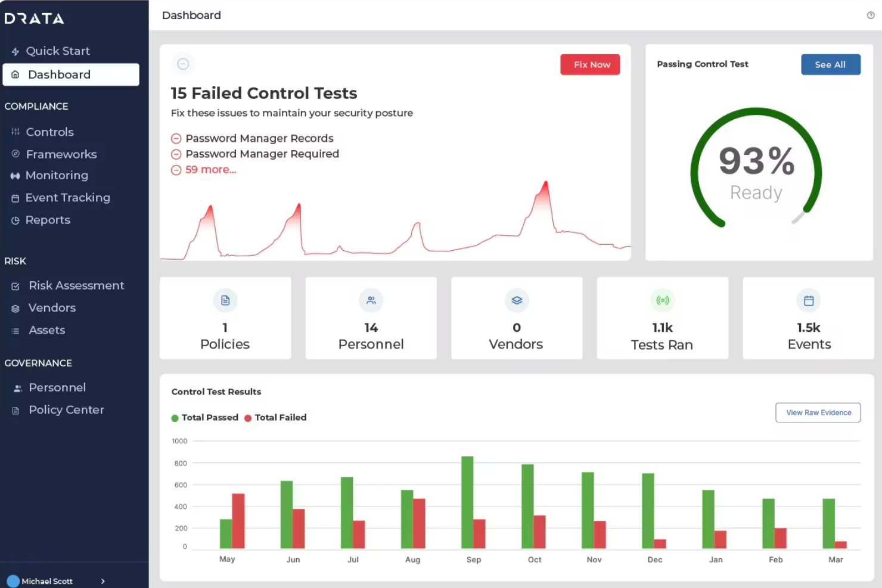Toggle the Total Failed legend indicator
Screen dimensions: 882x588
point(247,418)
